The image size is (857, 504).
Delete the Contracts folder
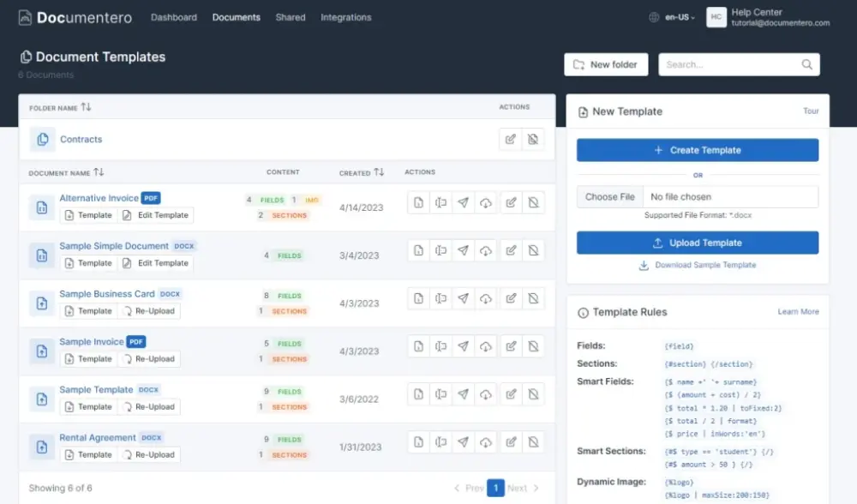533,140
